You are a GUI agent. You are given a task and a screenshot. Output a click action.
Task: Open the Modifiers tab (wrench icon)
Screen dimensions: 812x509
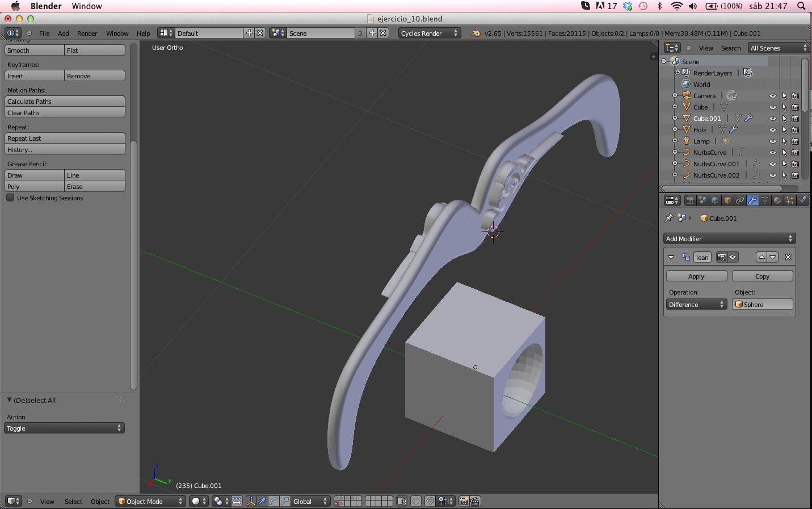(752, 200)
